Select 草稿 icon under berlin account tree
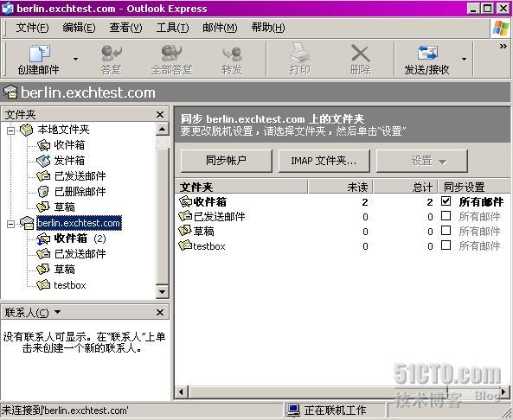 pyautogui.click(x=43, y=270)
